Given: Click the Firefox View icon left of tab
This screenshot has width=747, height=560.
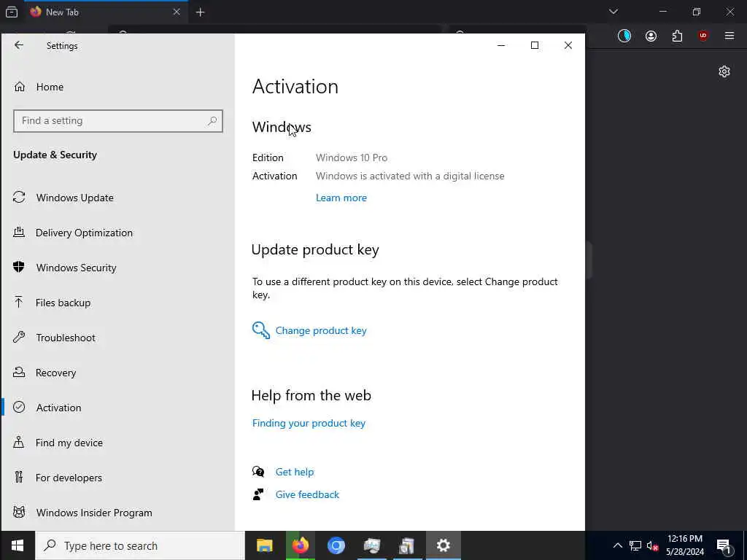Looking at the screenshot, I should click(12, 12).
